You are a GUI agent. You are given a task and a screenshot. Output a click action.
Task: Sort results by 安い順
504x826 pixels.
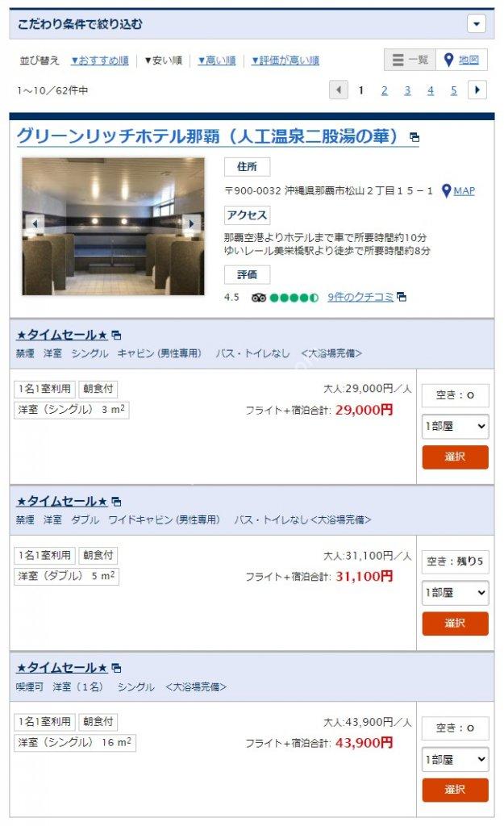coord(163,60)
